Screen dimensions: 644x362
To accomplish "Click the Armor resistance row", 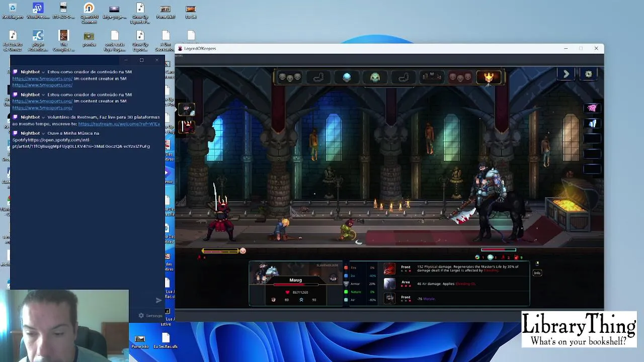I will click(x=360, y=284).
